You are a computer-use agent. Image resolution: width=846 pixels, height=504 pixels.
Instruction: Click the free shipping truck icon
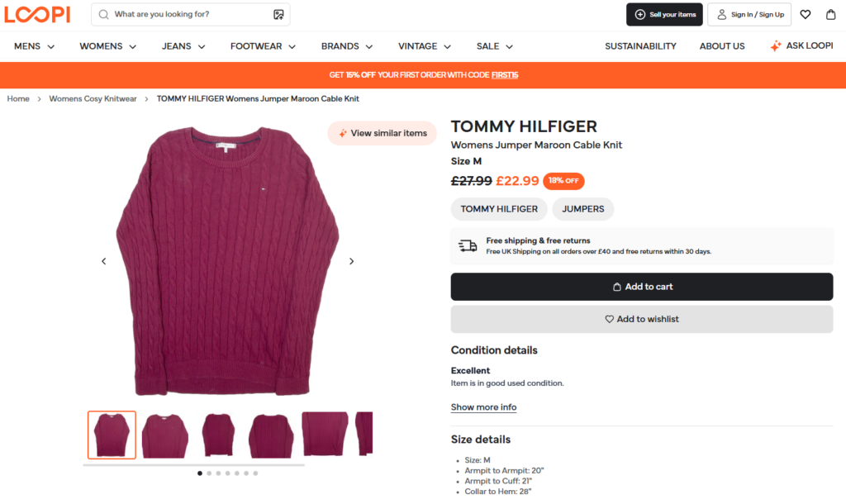tap(468, 245)
